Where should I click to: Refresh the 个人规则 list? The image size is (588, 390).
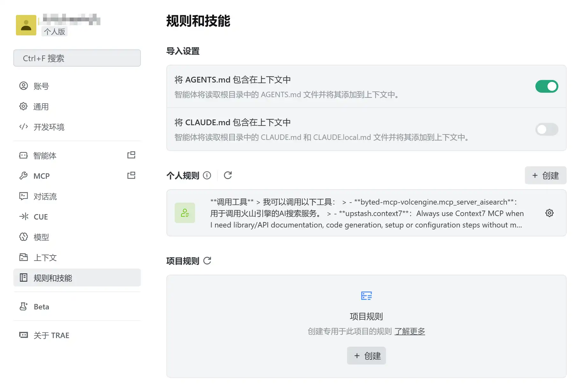228,175
